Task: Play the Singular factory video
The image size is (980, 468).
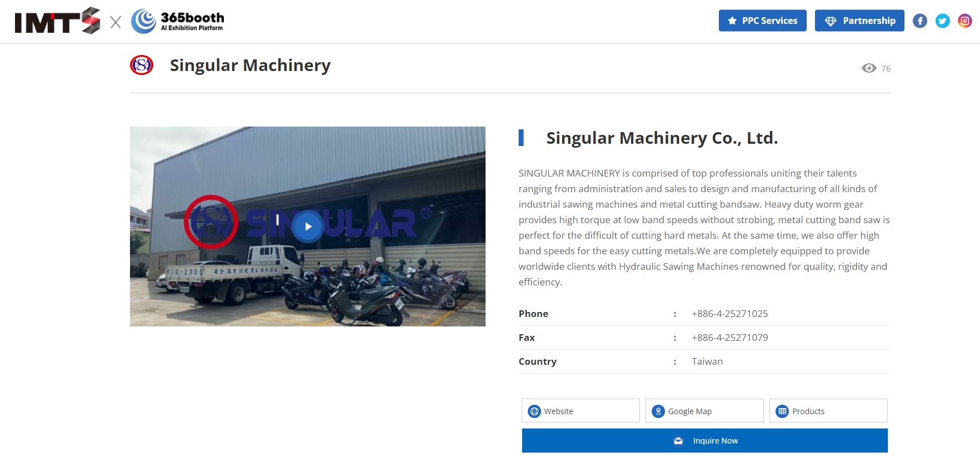Action: pos(308,227)
